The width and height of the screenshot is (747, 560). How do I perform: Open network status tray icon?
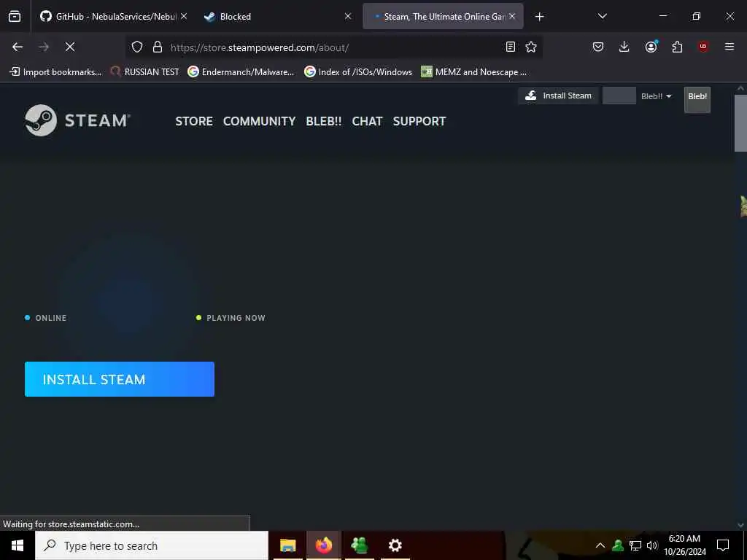(x=635, y=545)
